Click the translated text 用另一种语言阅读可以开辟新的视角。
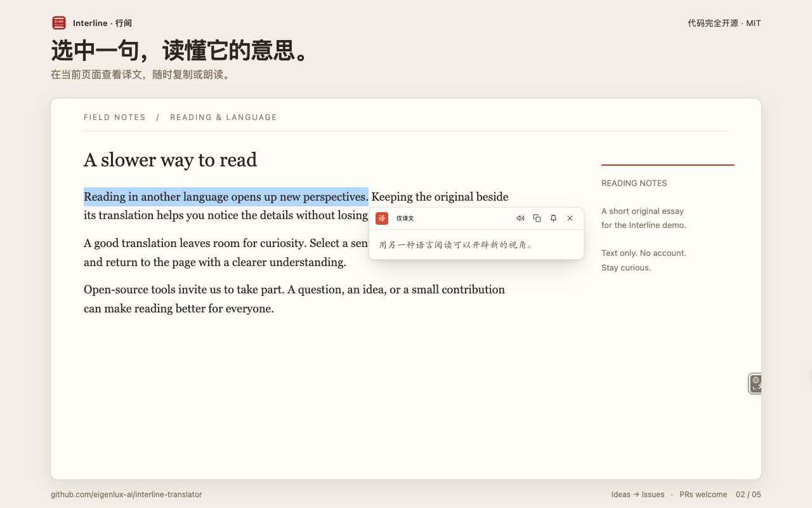812x508 pixels. point(456,244)
